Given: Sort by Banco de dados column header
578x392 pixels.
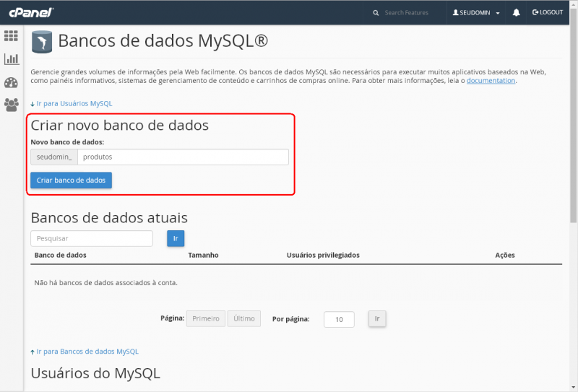Looking at the screenshot, I should (61, 255).
